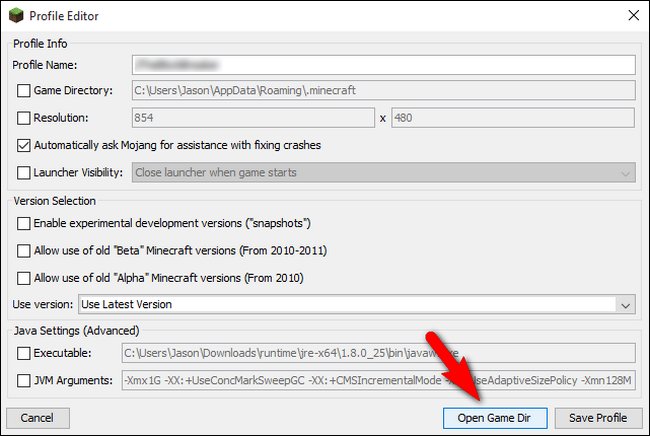Viewport: 650px width, 436px height.
Task: Tick the Resolution checkbox
Action: [x=24, y=118]
